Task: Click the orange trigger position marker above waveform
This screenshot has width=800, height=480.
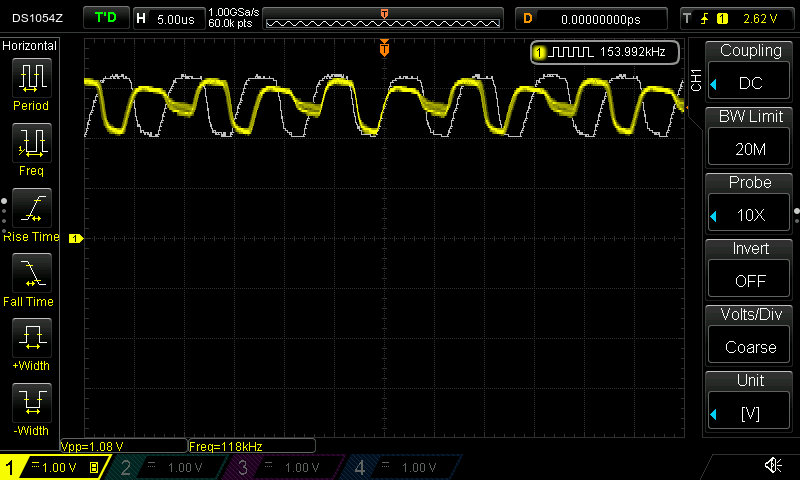Action: (384, 47)
